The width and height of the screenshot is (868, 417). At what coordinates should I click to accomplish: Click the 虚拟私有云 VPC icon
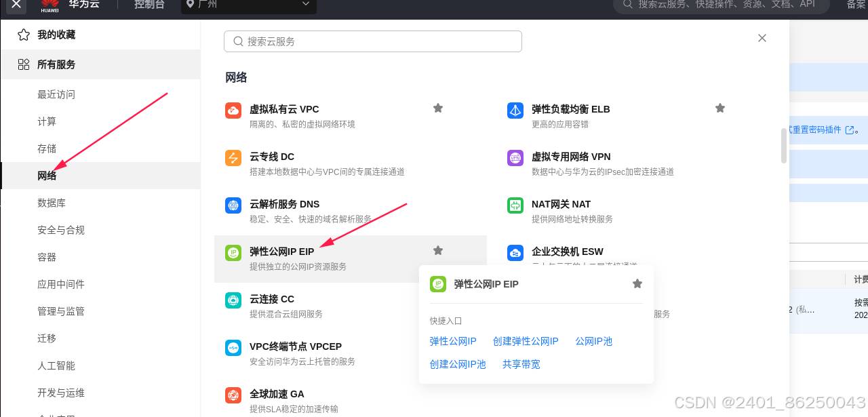click(233, 110)
